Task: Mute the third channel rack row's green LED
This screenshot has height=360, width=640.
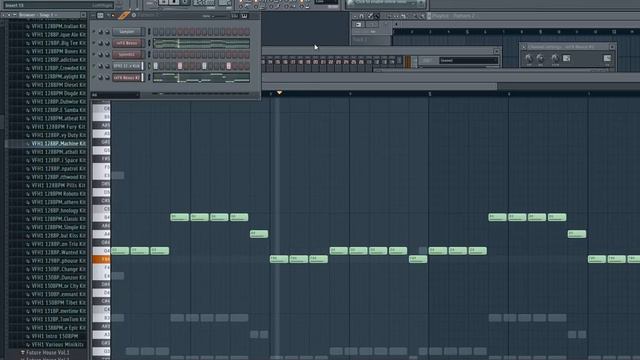Action: coord(94,55)
